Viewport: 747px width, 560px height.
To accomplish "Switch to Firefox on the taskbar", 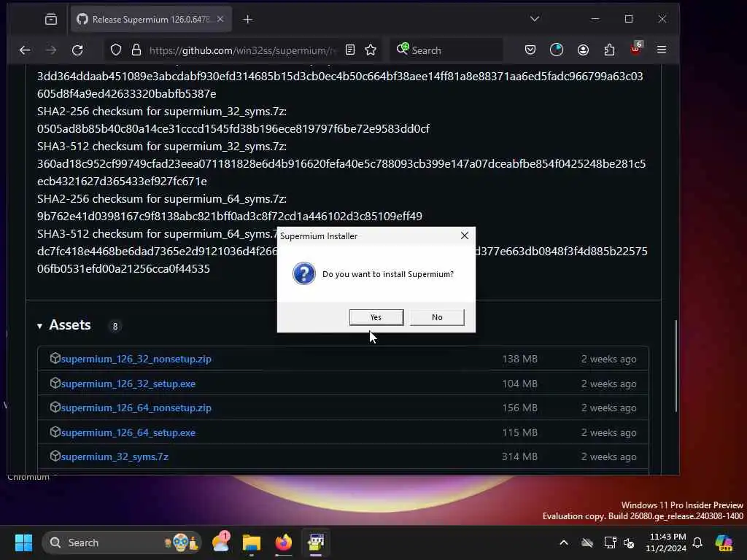I will pos(284,542).
